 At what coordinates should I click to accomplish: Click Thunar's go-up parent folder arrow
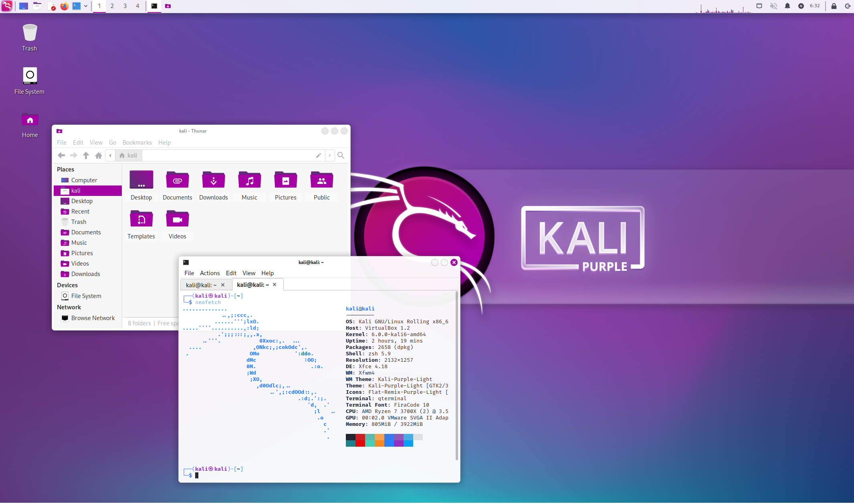pyautogui.click(x=86, y=155)
